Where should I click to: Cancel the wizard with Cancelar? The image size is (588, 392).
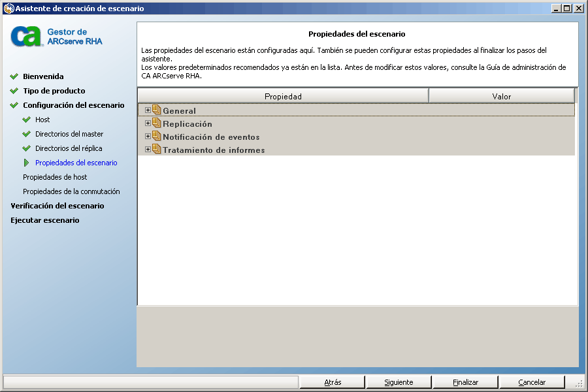pos(532,382)
